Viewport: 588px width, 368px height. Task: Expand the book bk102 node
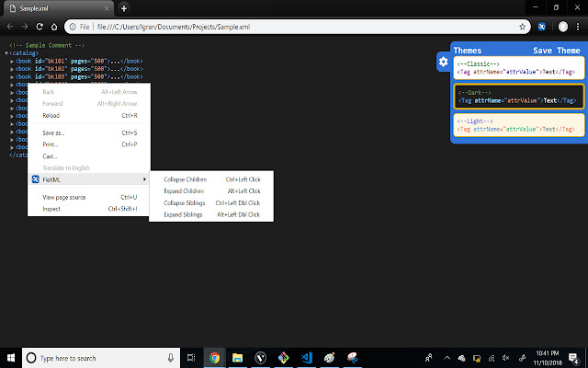12,69
